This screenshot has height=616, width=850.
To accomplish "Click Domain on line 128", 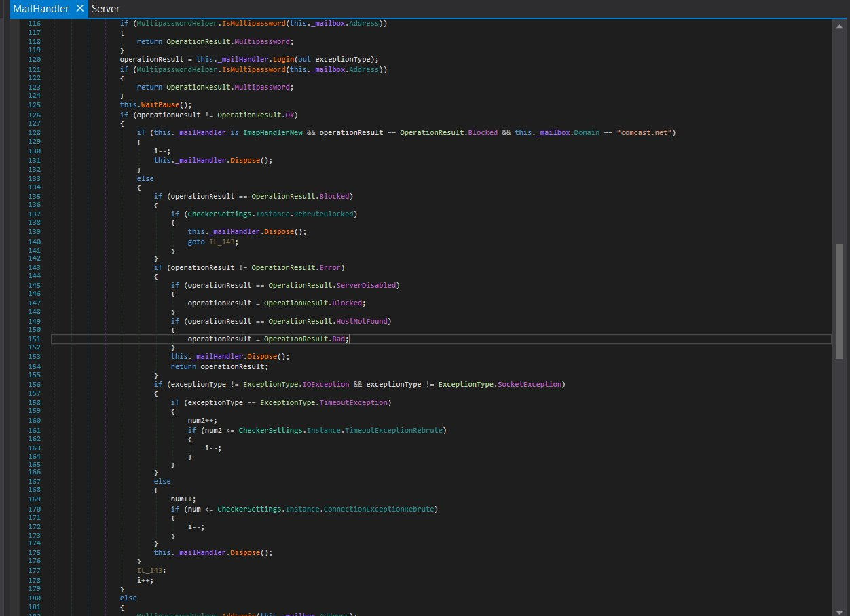I will (x=587, y=132).
